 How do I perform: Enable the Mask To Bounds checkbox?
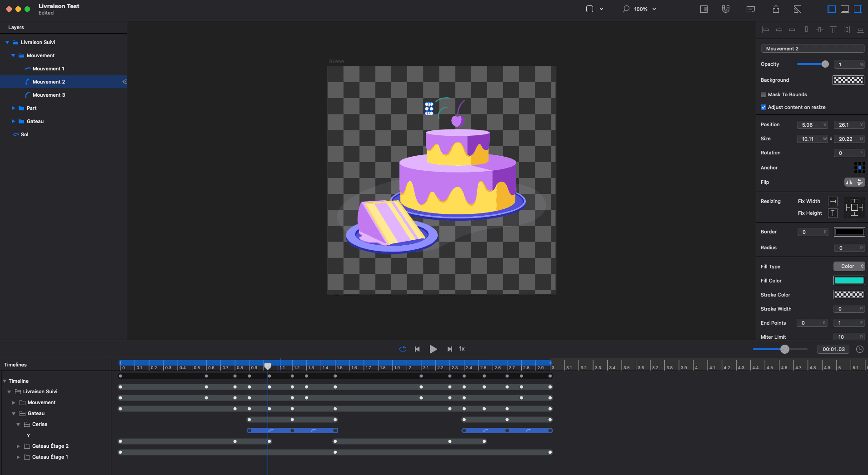pos(763,94)
